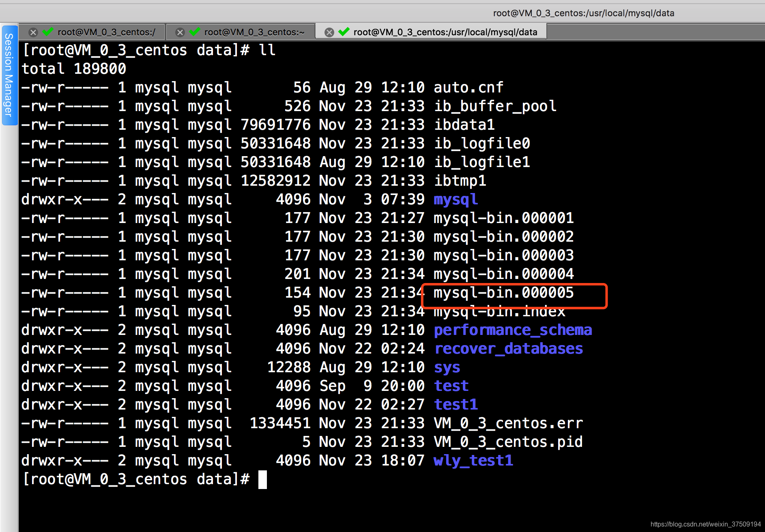Click the auto.cnf file name
765x532 pixels.
(x=468, y=87)
